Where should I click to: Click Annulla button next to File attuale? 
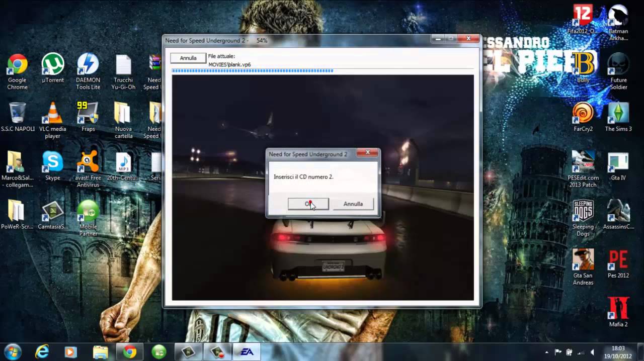click(x=188, y=58)
